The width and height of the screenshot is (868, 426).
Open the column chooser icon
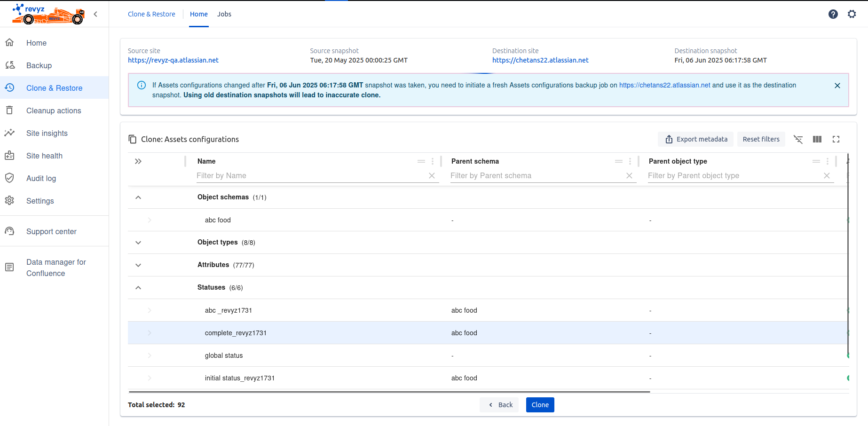(x=817, y=139)
